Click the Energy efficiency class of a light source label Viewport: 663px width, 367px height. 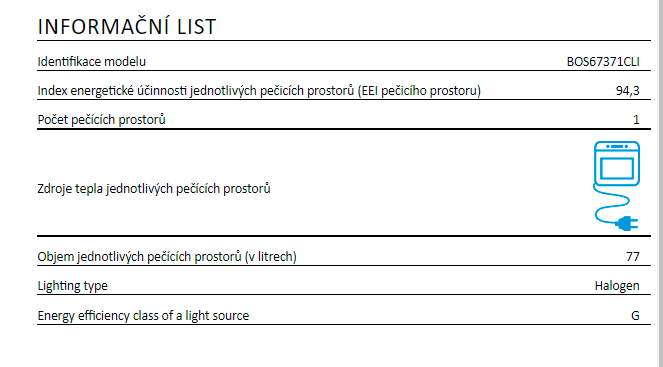click(143, 316)
